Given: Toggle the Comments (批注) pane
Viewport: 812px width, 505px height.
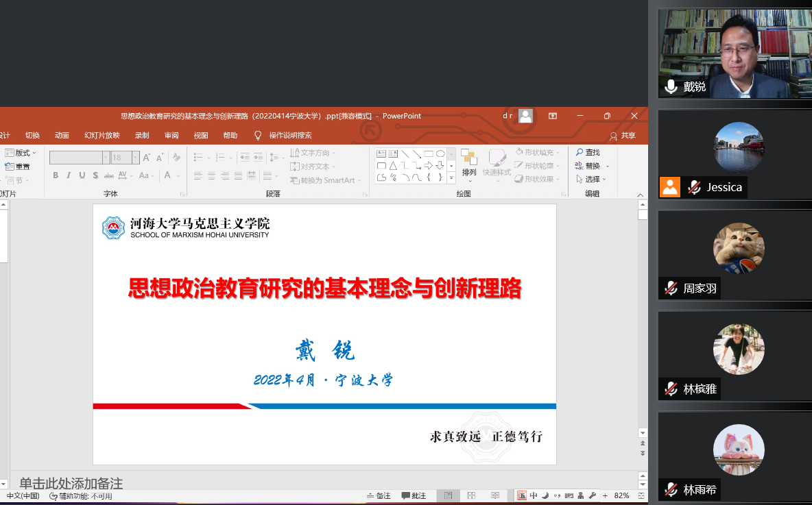Looking at the screenshot, I should [414, 495].
